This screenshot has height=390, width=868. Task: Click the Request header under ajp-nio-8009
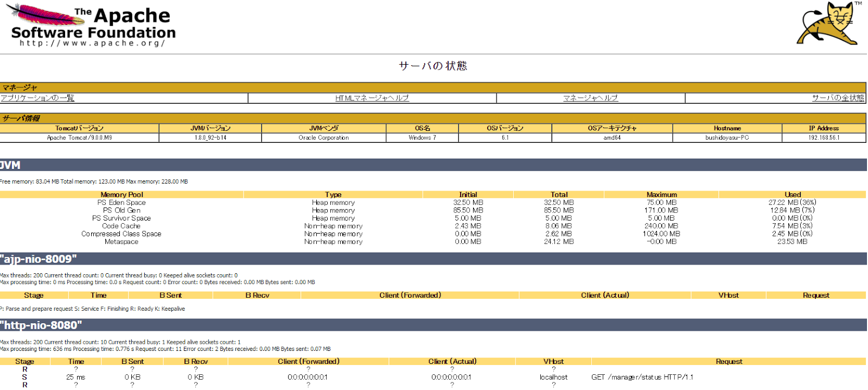816,295
